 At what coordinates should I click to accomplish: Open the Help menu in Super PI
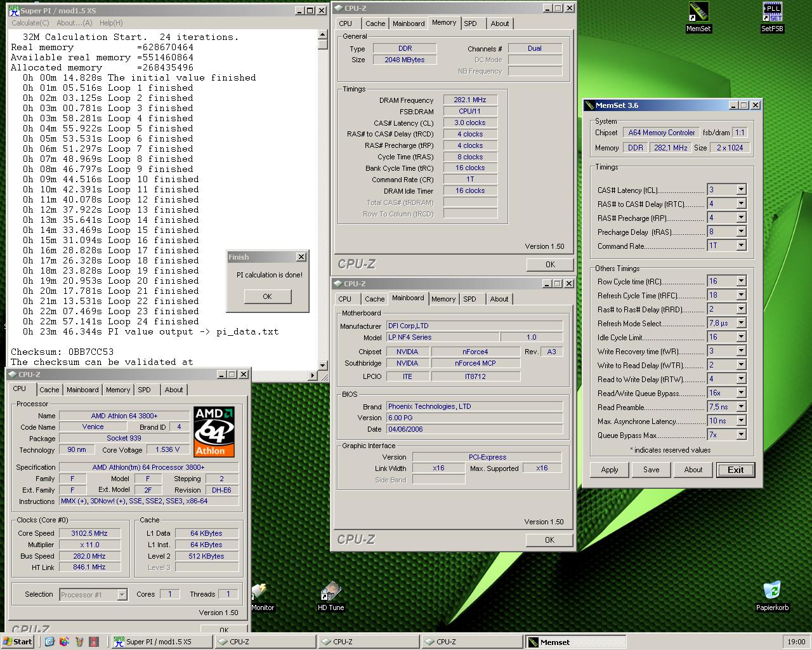(x=111, y=23)
